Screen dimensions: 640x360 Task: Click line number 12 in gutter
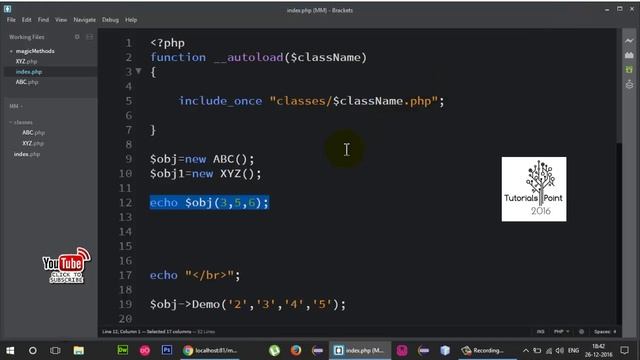click(126, 202)
